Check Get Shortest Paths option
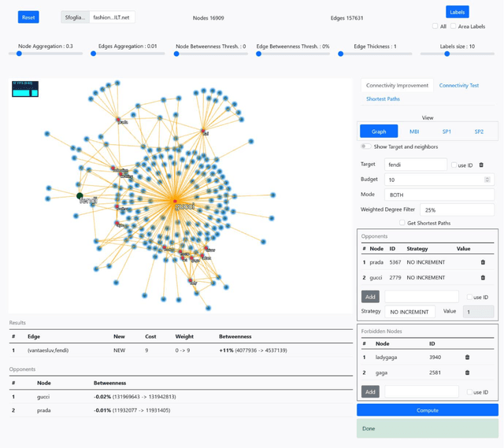 402,223
